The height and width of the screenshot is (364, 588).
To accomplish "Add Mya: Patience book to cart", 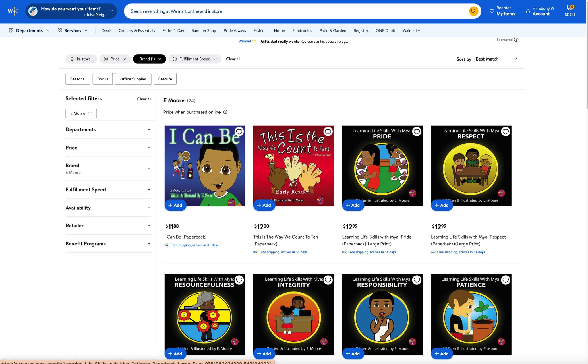I will click(442, 353).
